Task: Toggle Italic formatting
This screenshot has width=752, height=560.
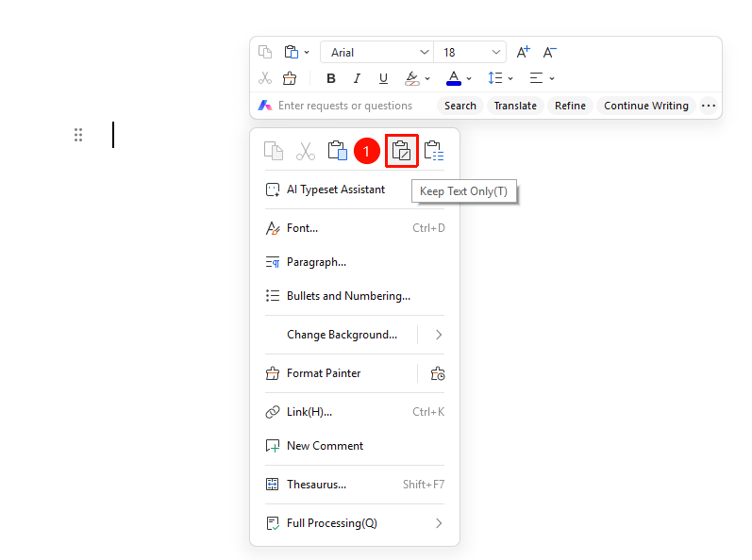Action: pyautogui.click(x=357, y=78)
